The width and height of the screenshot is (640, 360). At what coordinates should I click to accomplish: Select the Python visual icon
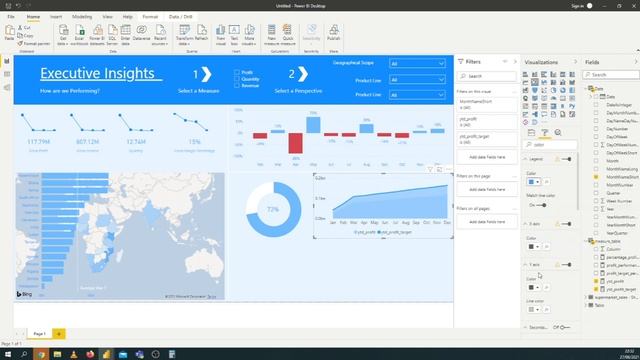[572, 106]
